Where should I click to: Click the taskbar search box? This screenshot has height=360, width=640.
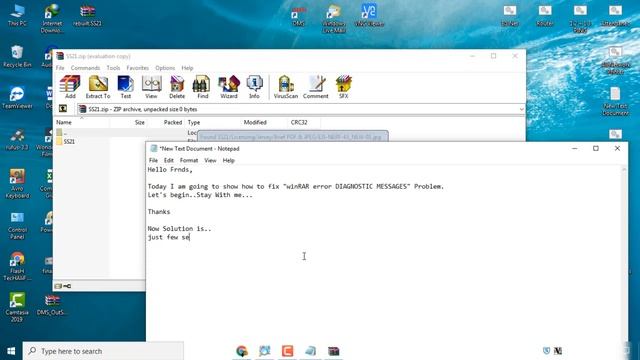click(103, 351)
